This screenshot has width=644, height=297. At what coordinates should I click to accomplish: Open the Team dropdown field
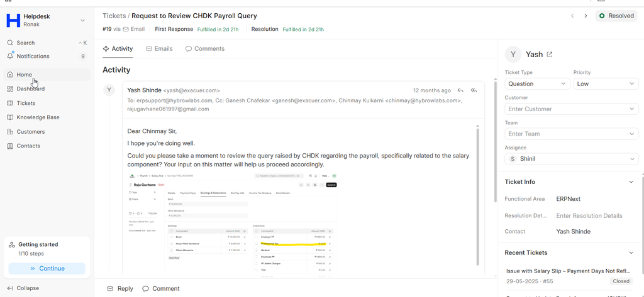(571, 134)
